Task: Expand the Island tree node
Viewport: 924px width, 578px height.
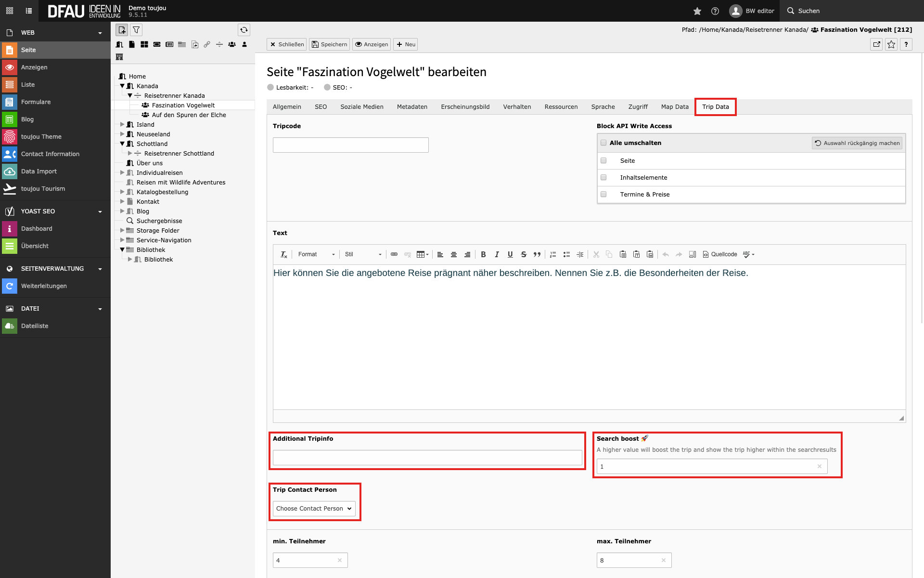Action: (x=122, y=125)
